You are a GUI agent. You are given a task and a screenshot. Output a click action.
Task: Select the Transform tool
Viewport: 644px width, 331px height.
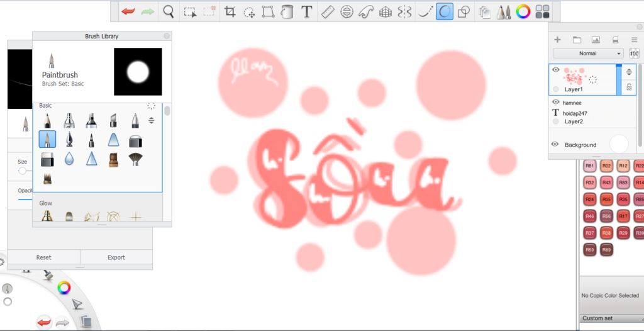point(268,11)
